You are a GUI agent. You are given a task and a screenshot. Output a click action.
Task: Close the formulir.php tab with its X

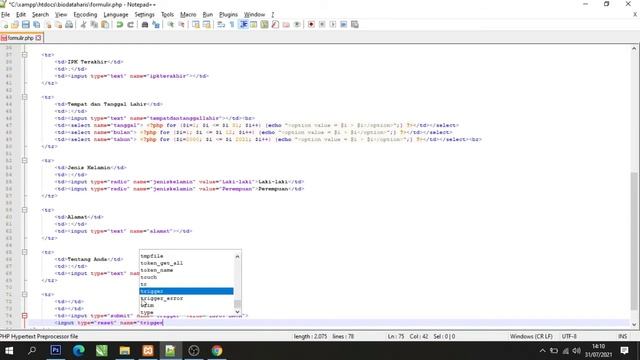click(x=38, y=38)
